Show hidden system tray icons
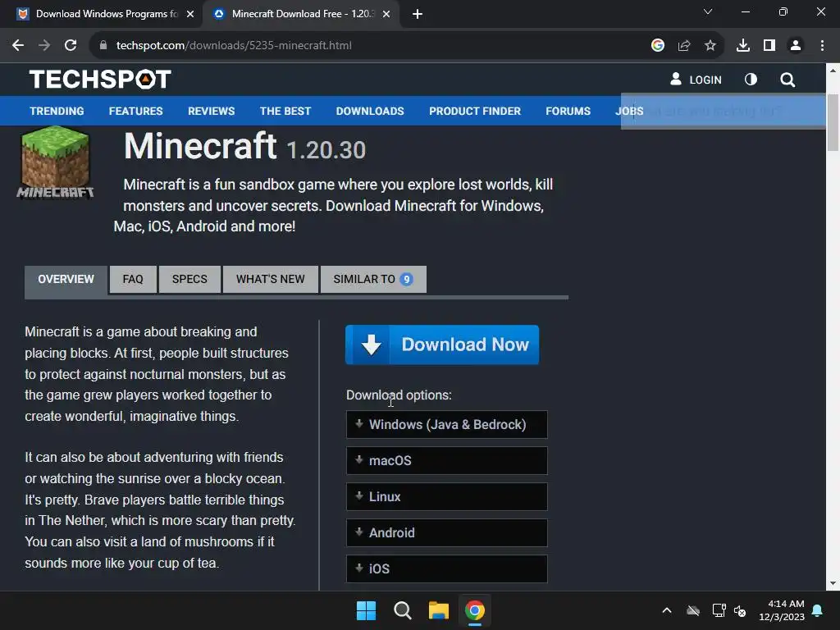Screen dimensions: 840x630 (666, 610)
